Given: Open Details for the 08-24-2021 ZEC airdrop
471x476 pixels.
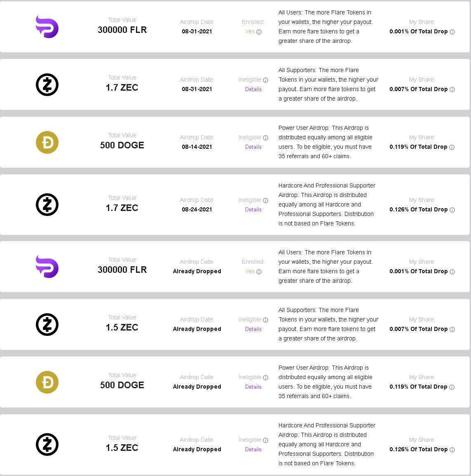Looking at the screenshot, I should pyautogui.click(x=253, y=209).
